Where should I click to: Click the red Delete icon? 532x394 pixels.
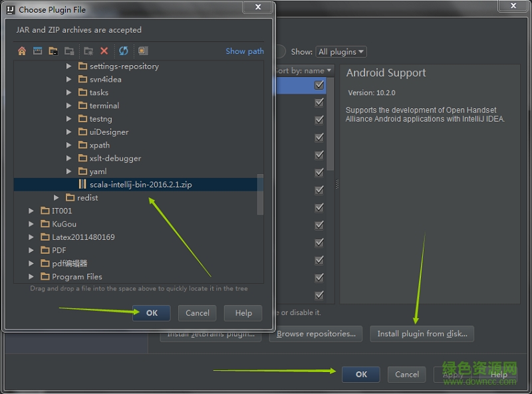point(104,51)
